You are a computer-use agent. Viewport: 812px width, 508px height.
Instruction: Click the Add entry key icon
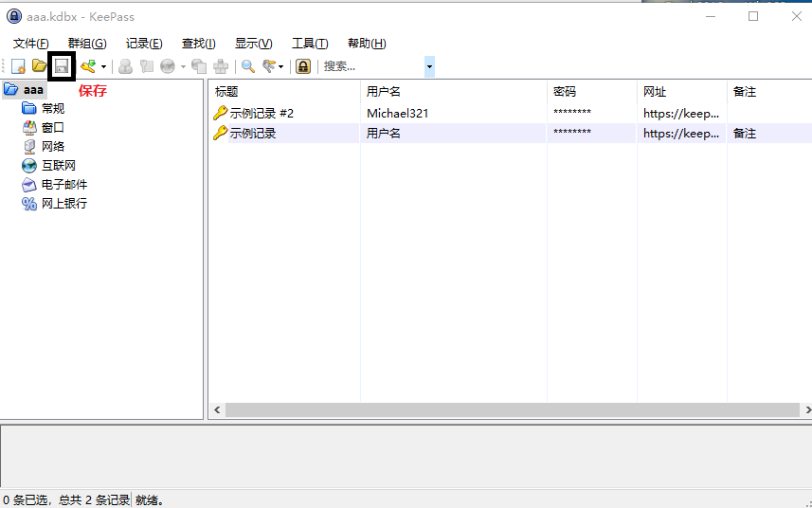coord(88,66)
